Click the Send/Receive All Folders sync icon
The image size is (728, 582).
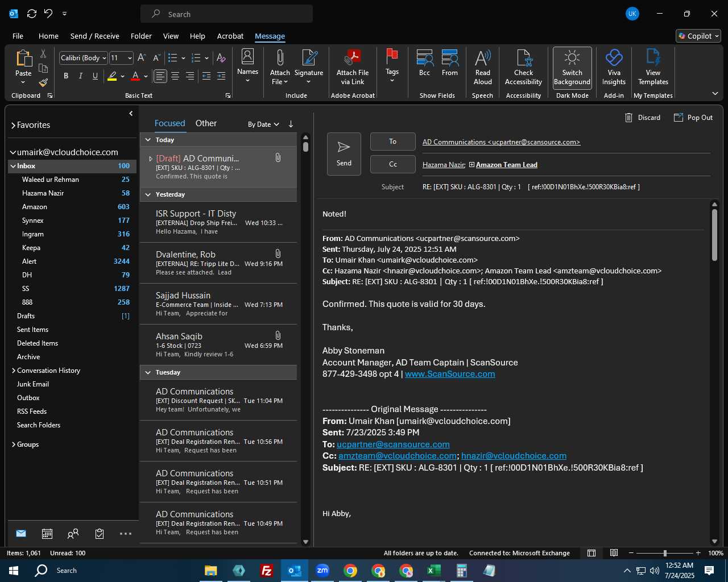[x=32, y=14]
